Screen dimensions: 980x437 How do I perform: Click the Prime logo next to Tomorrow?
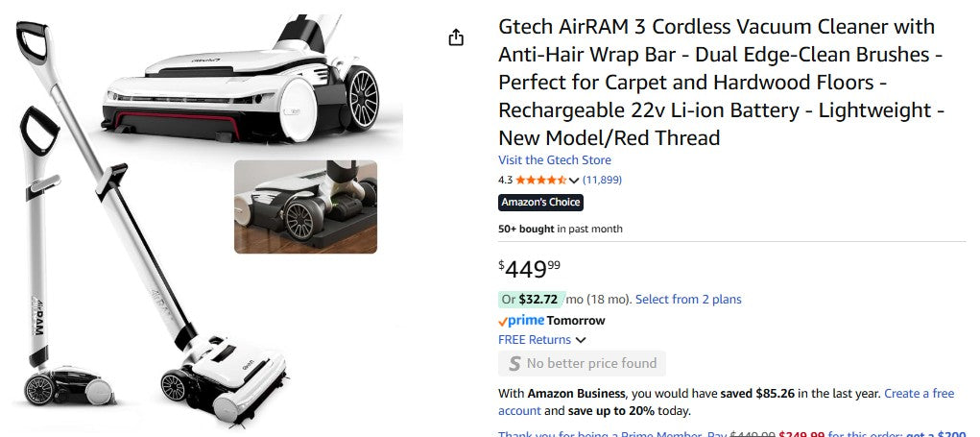point(521,321)
